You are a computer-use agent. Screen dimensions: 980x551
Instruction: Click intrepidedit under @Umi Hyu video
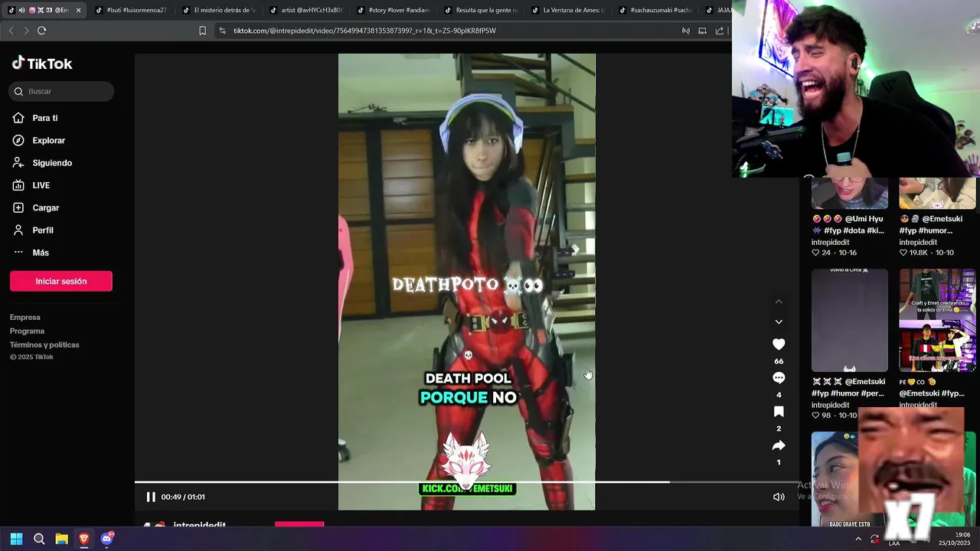point(831,243)
